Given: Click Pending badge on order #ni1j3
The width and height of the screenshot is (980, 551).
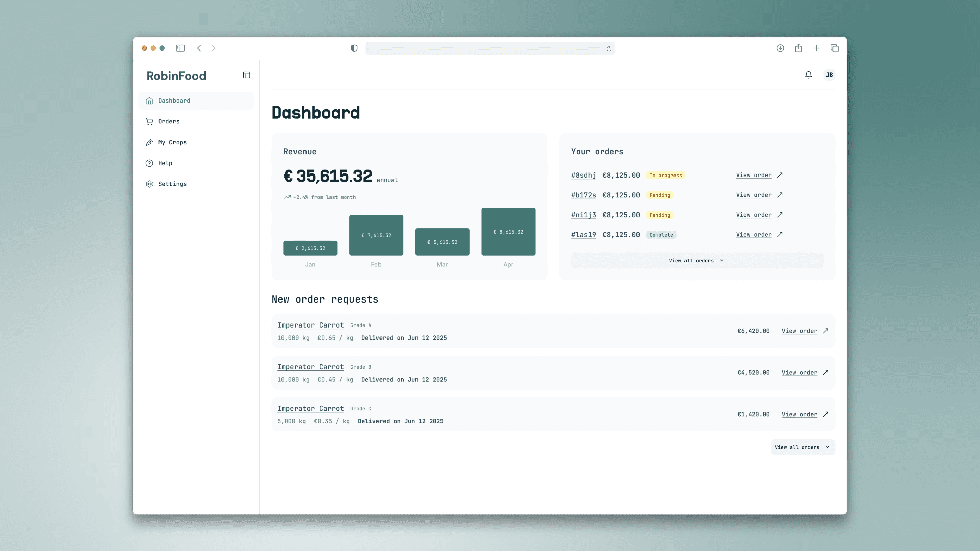Looking at the screenshot, I should (660, 215).
